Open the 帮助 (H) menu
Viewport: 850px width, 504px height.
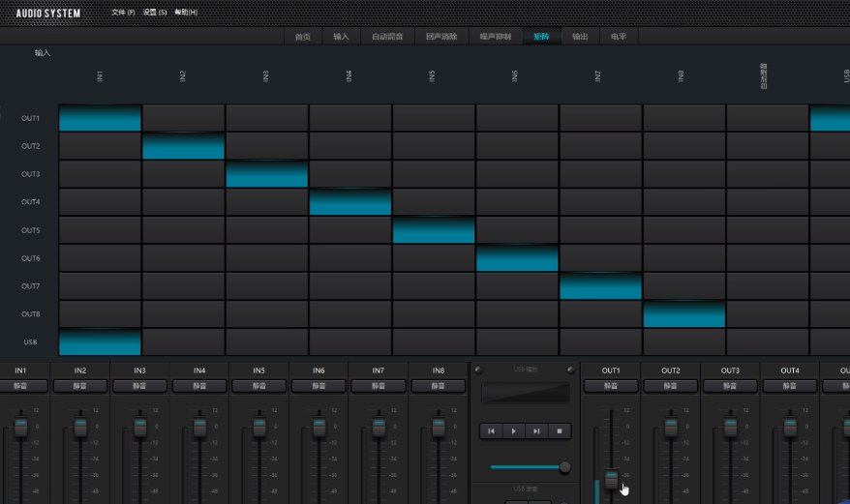186,13
